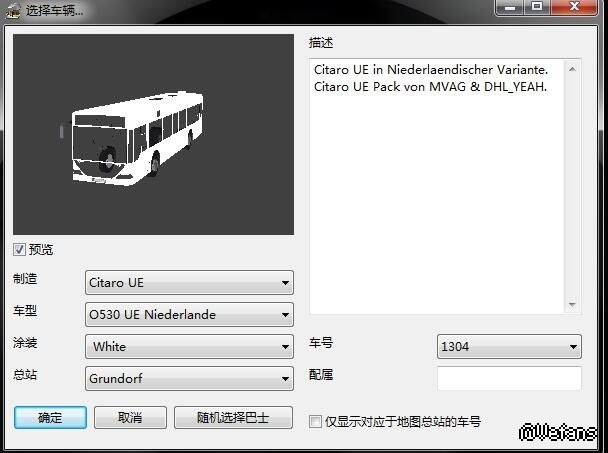Enable 仅显示对应于地图总站的车号 checkbox
The height and width of the screenshot is (453, 608).
[x=315, y=421]
